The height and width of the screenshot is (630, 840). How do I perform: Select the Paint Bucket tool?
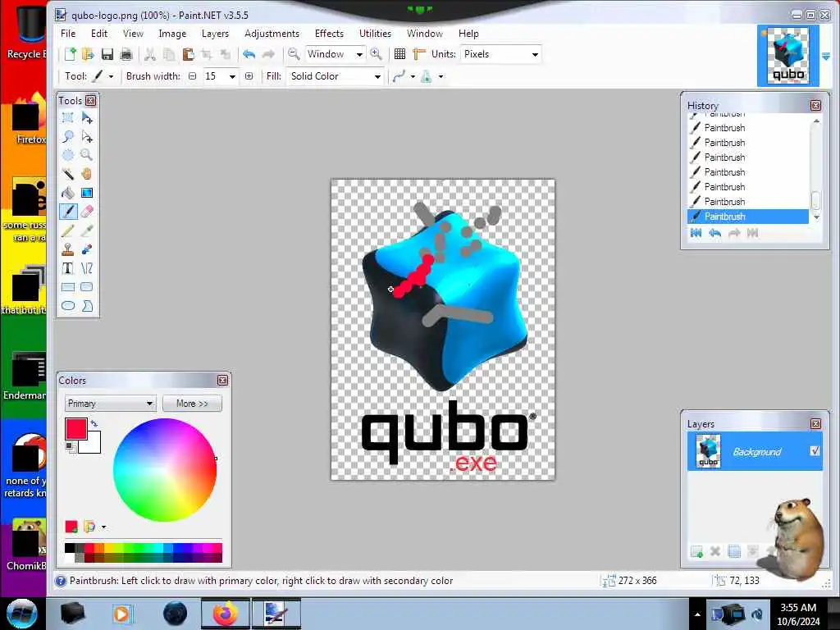pos(68,193)
